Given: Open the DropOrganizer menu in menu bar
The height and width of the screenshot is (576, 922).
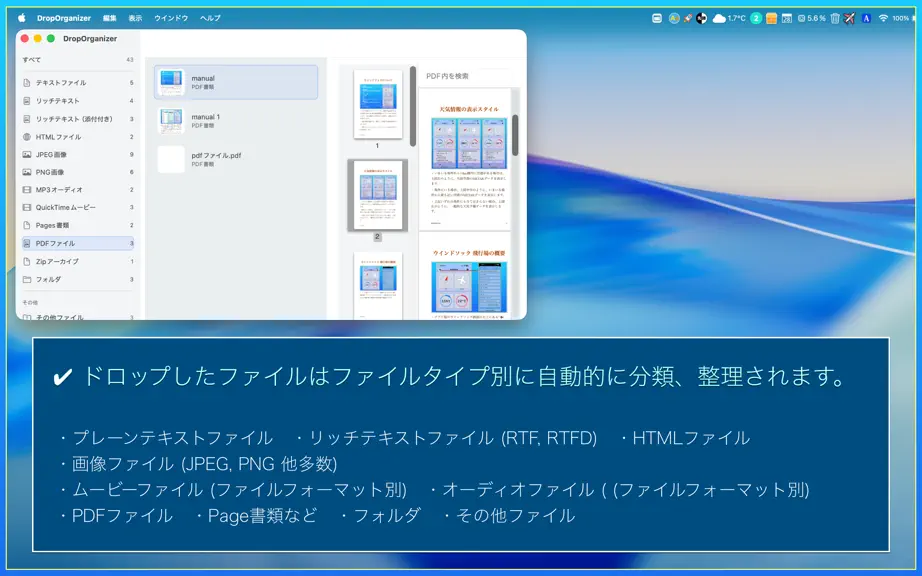Looking at the screenshot, I should click(x=64, y=18).
